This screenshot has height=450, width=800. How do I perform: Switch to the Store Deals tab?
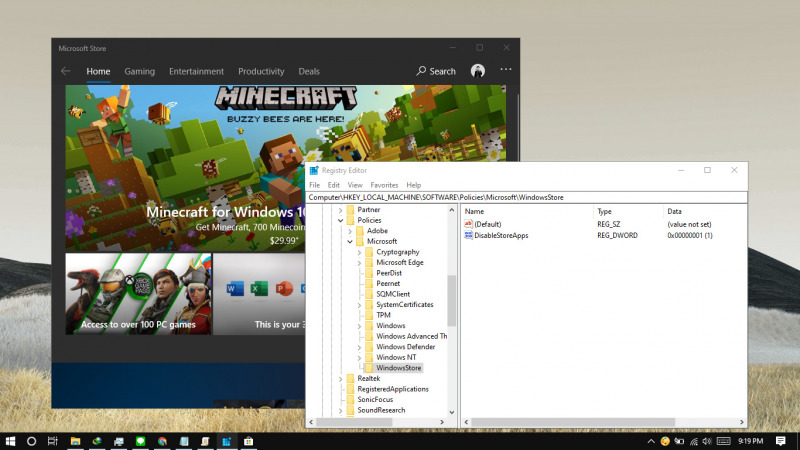309,71
